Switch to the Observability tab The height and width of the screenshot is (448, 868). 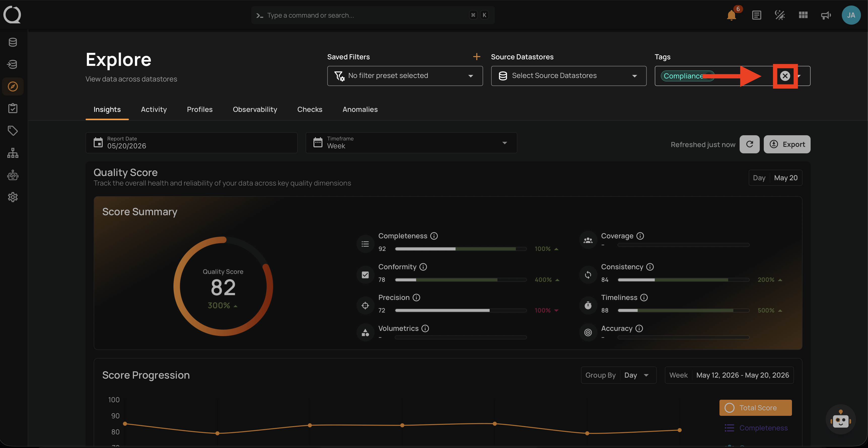pyautogui.click(x=255, y=109)
